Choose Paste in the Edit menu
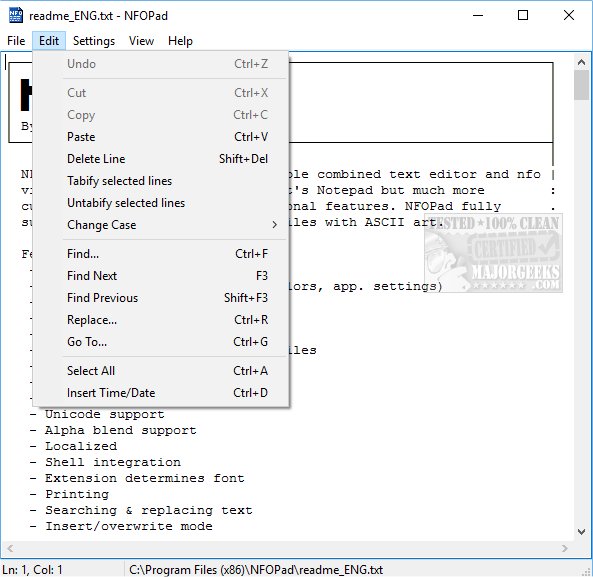 tap(161, 136)
